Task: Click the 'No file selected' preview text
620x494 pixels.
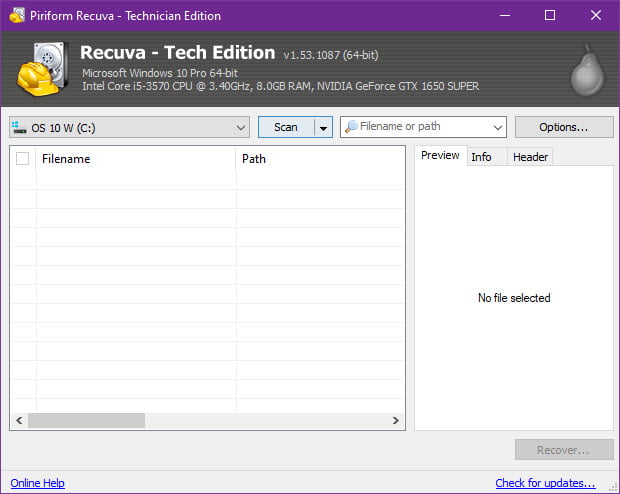Action: 514,297
